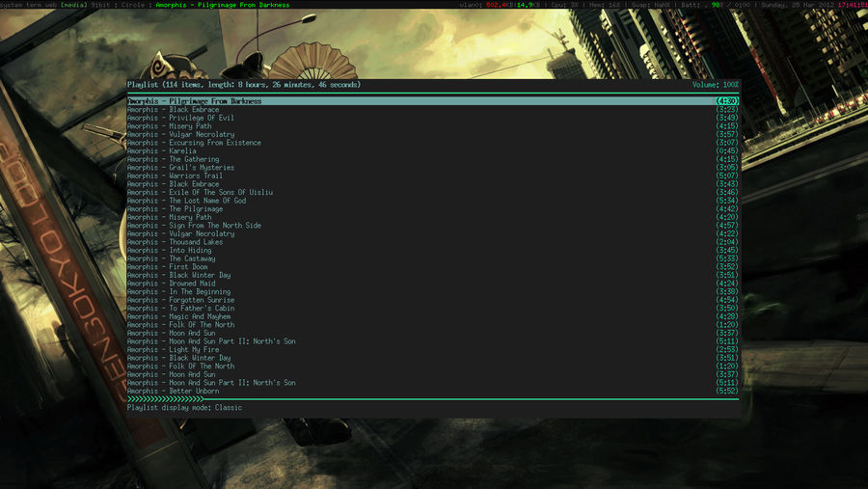This screenshot has height=489, width=868.
Task: Click the date and clock in top bar
Action: [814, 5]
